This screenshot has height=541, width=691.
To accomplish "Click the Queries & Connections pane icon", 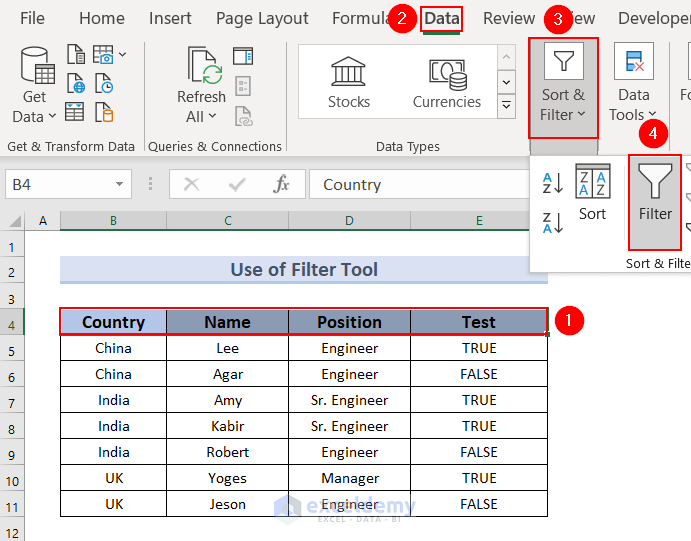I will 243,55.
